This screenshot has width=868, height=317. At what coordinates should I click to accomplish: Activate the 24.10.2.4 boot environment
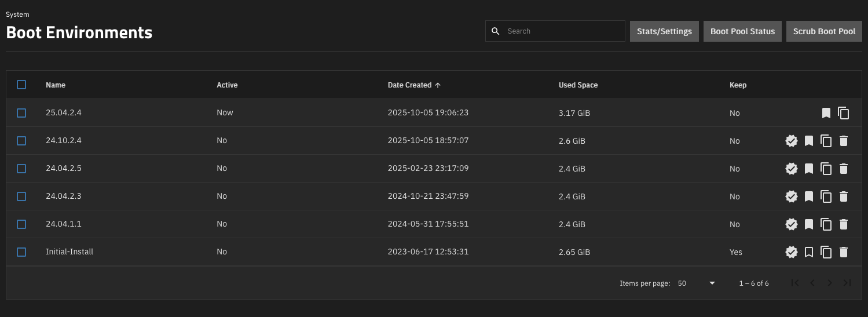tap(791, 141)
